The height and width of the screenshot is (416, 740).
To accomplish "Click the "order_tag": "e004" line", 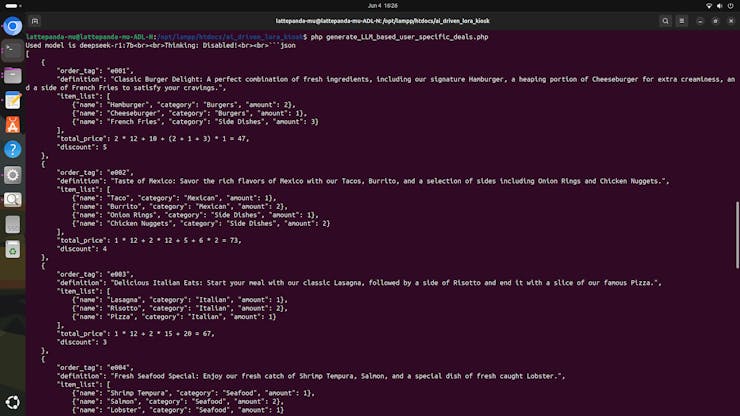I will pyautogui.click(x=95, y=368).
